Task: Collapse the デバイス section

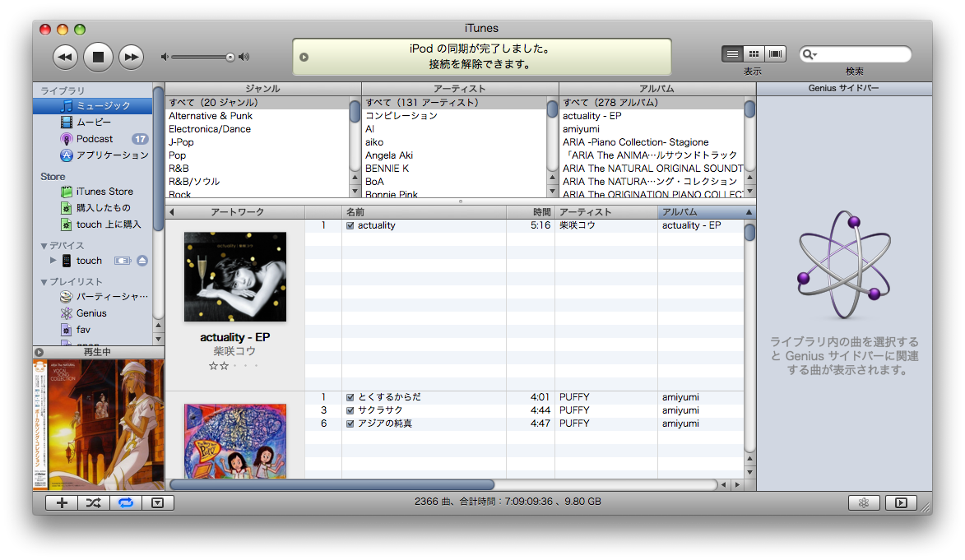Action: (x=44, y=246)
